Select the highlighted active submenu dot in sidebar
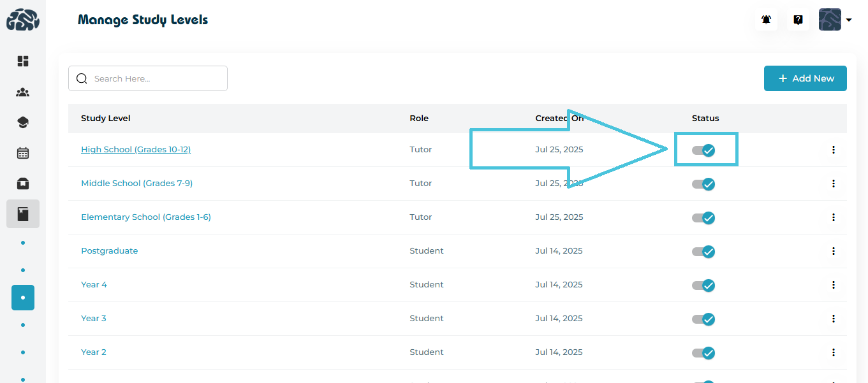The image size is (868, 383). 23,298
